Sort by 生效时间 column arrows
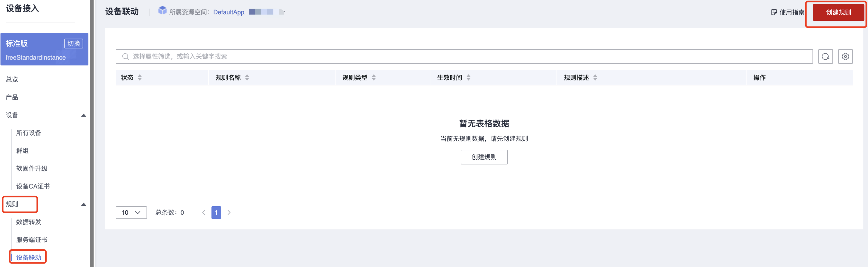The height and width of the screenshot is (267, 868). (x=469, y=78)
